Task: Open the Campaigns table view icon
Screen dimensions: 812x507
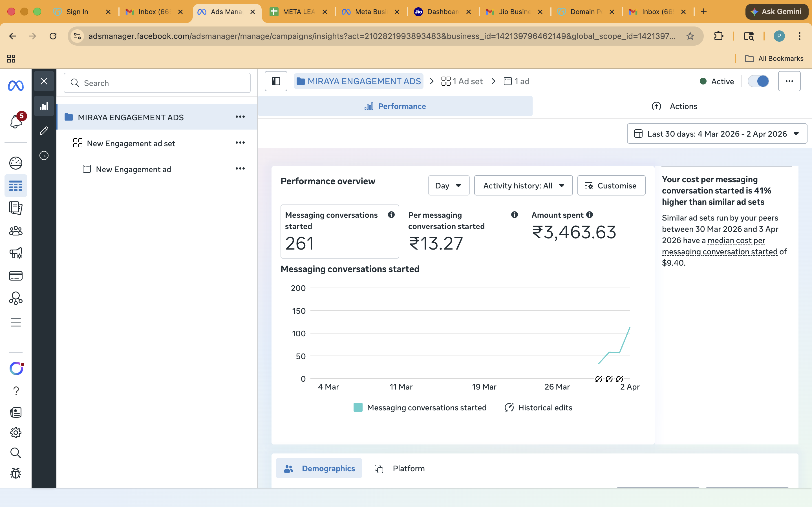Action: click(x=16, y=185)
